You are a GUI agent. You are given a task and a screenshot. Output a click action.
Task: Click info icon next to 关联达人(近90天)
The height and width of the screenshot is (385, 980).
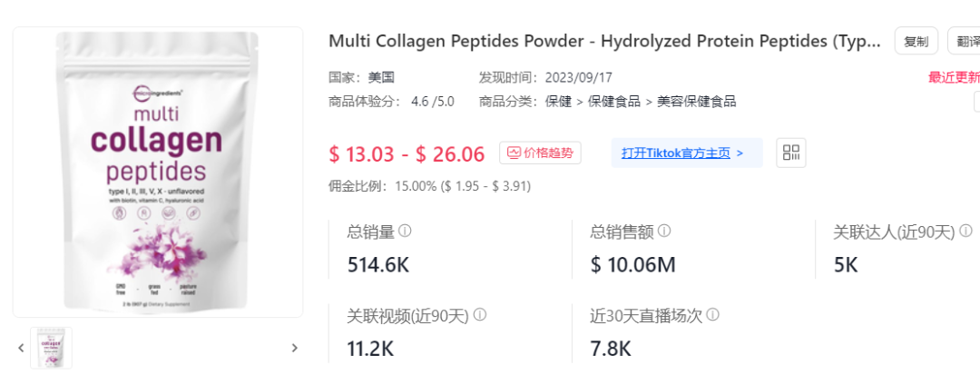pyautogui.click(x=965, y=232)
